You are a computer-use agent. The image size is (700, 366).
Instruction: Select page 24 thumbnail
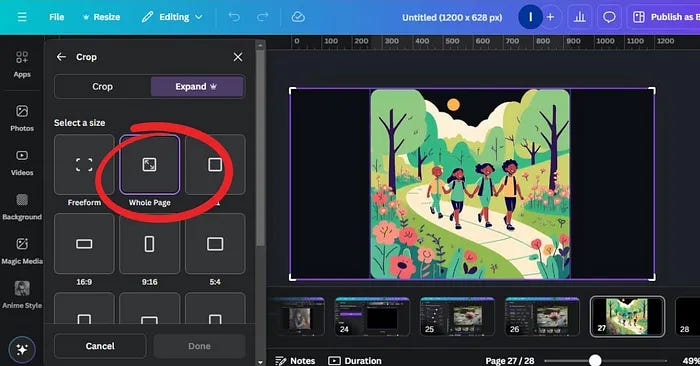pyautogui.click(x=372, y=316)
